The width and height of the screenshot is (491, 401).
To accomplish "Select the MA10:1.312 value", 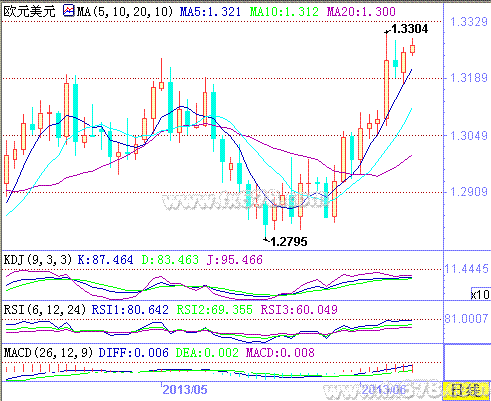I will (284, 12).
